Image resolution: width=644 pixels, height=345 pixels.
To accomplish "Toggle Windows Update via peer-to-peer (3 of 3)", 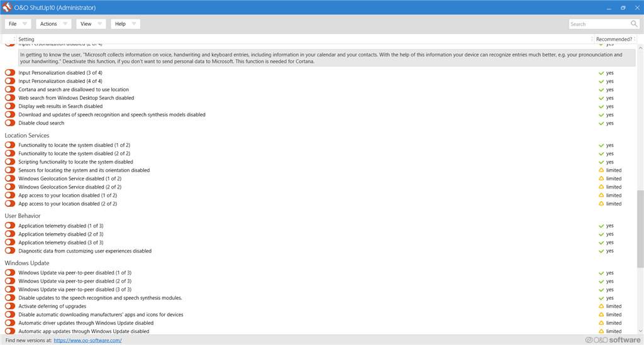I will click(x=10, y=289).
